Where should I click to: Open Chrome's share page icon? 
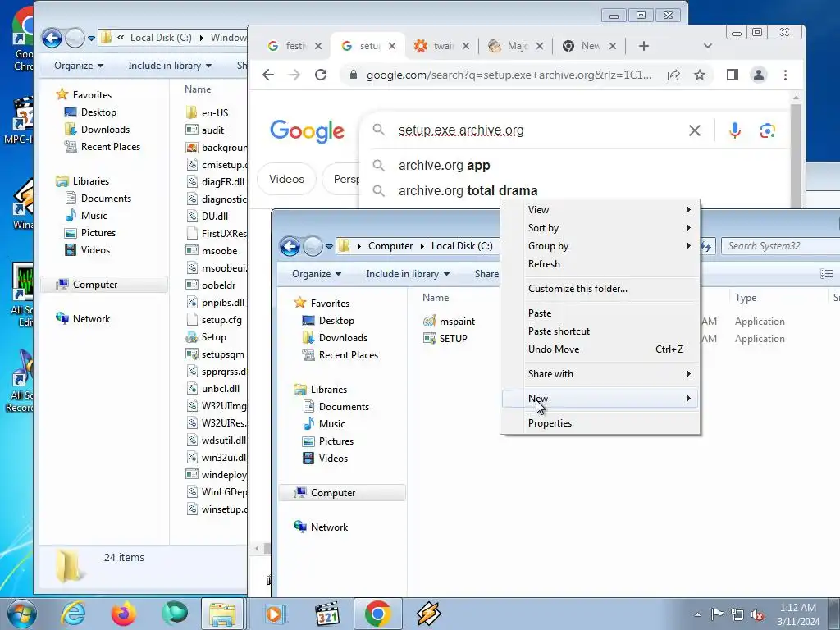(673, 75)
